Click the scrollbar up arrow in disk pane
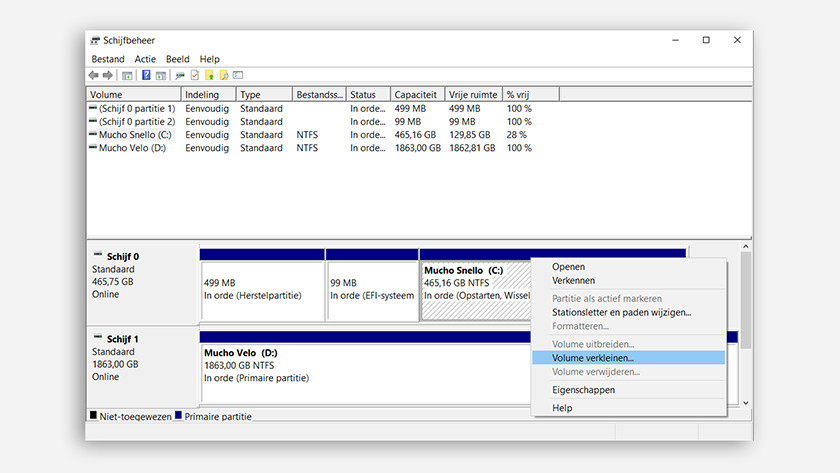 (x=746, y=246)
